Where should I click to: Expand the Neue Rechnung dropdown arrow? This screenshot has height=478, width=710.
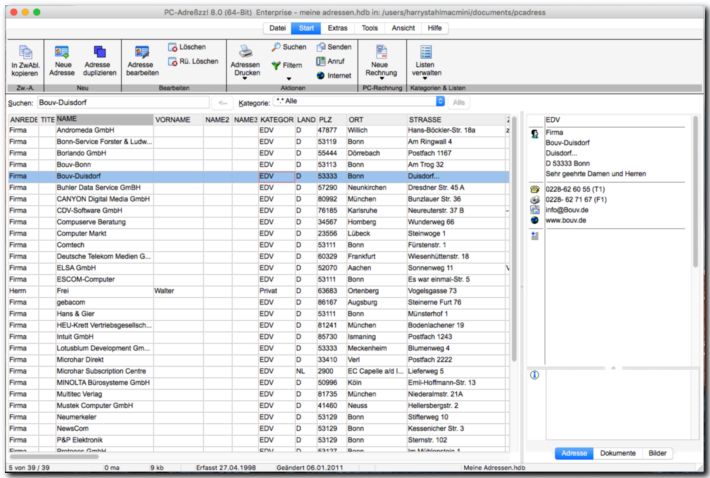[x=381, y=79]
